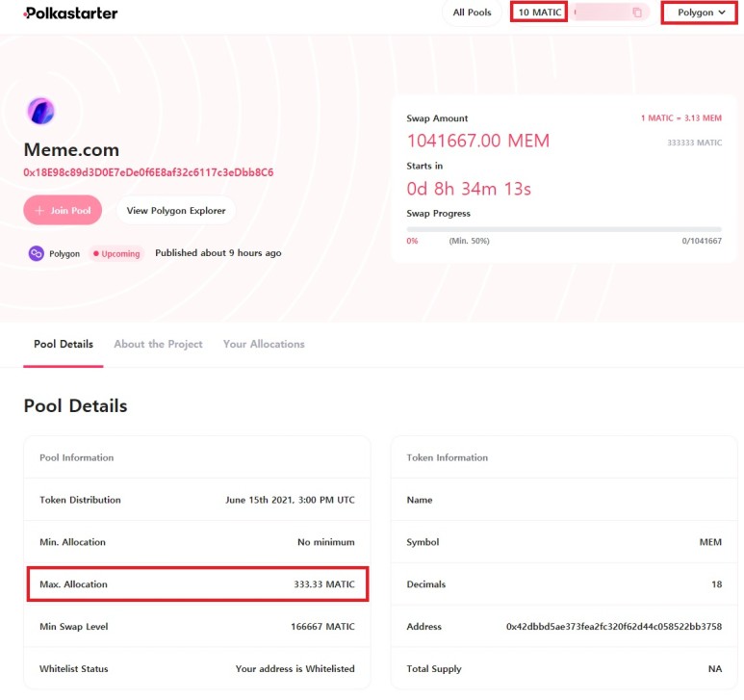Click the All Pools button

472,13
